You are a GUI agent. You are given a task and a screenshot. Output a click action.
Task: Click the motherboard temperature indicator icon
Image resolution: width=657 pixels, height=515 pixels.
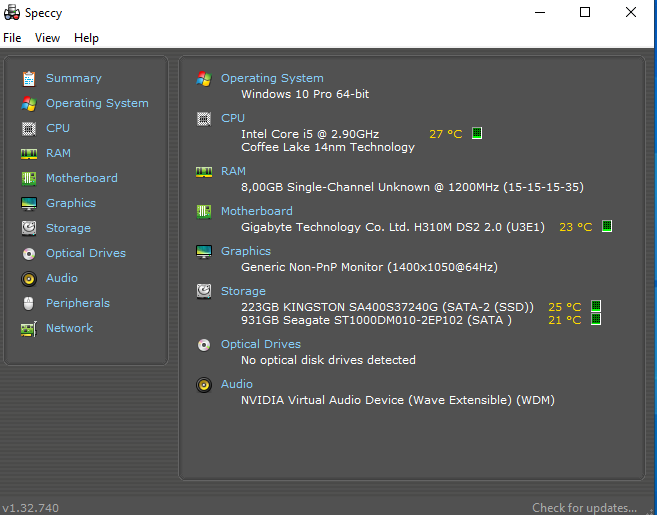click(607, 227)
